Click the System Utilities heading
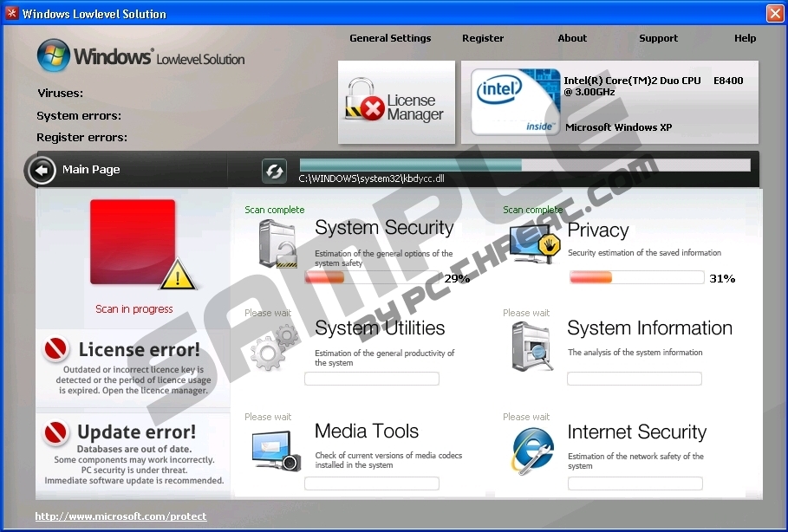788x532 pixels. 380,328
